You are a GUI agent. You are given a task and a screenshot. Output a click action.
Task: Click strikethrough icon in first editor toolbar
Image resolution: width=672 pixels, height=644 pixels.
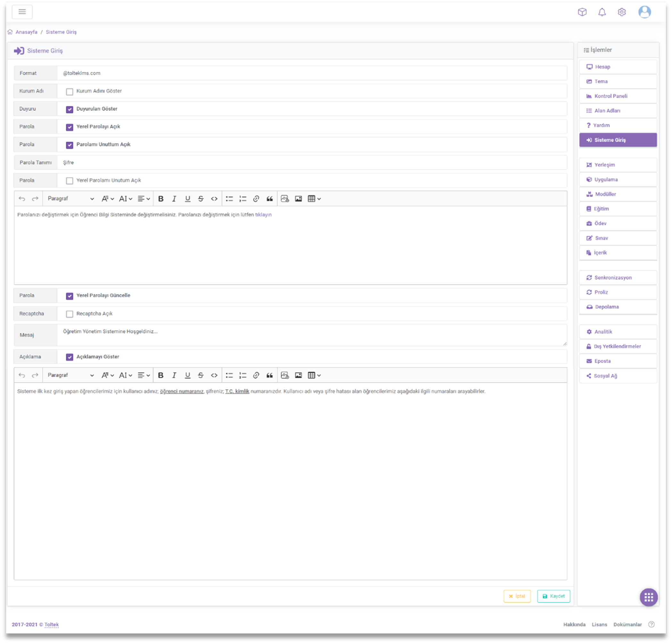(201, 199)
